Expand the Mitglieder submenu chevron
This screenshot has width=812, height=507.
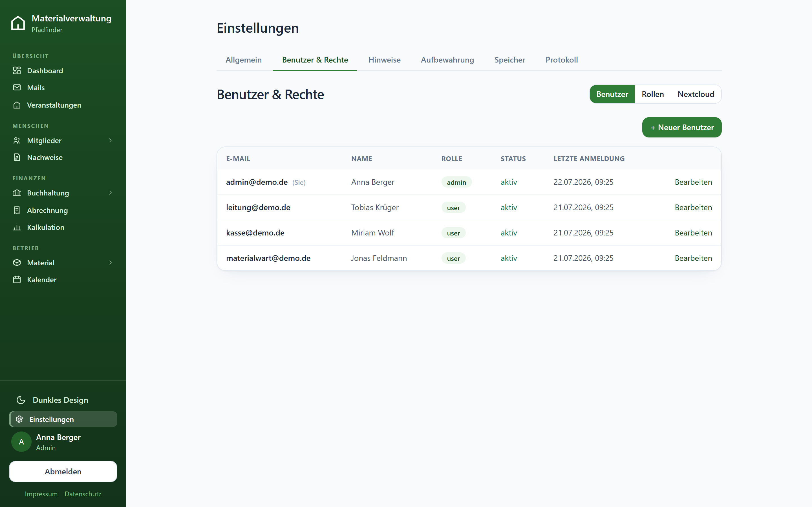[111, 140]
